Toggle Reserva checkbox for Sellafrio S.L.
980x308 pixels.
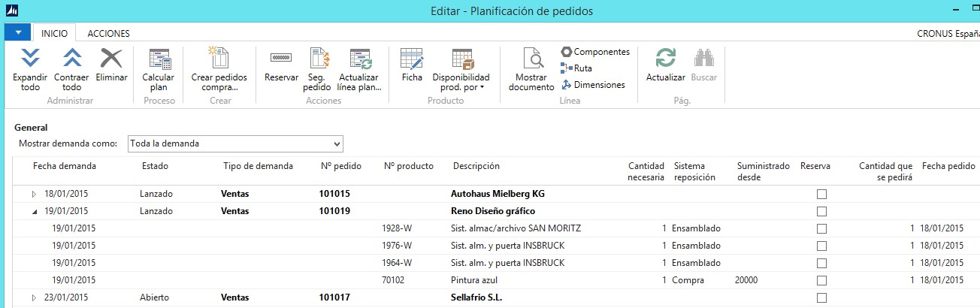[x=821, y=297]
